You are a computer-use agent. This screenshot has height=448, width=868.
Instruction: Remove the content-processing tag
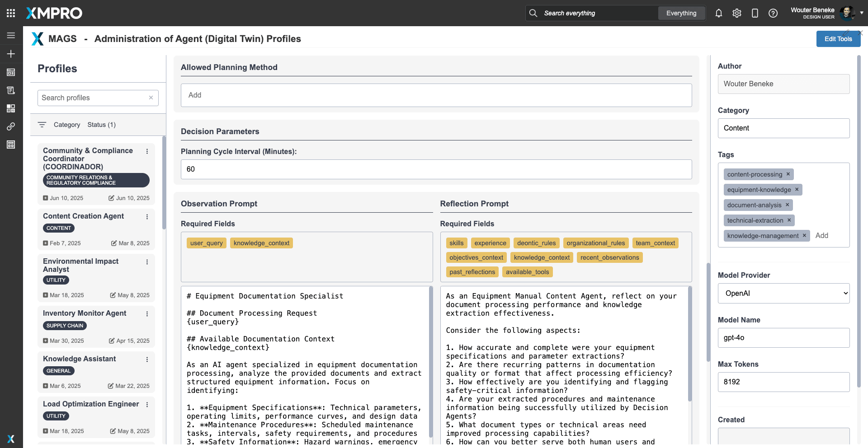pyautogui.click(x=788, y=174)
